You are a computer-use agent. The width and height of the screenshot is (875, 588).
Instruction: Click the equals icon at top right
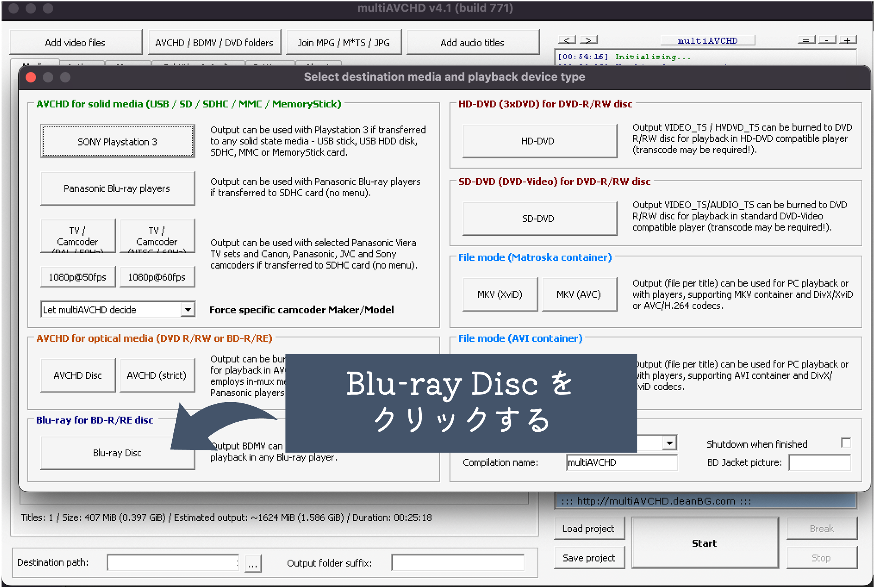(x=806, y=39)
